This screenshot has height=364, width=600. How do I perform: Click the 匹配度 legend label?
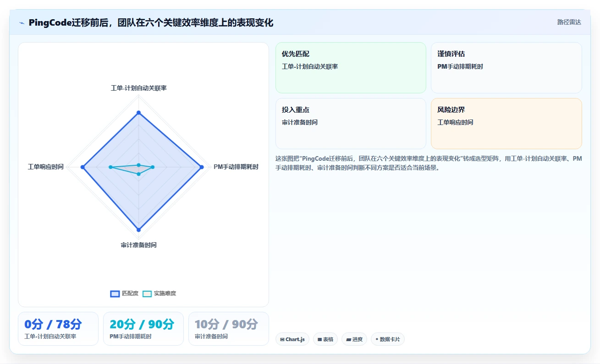pos(130,293)
